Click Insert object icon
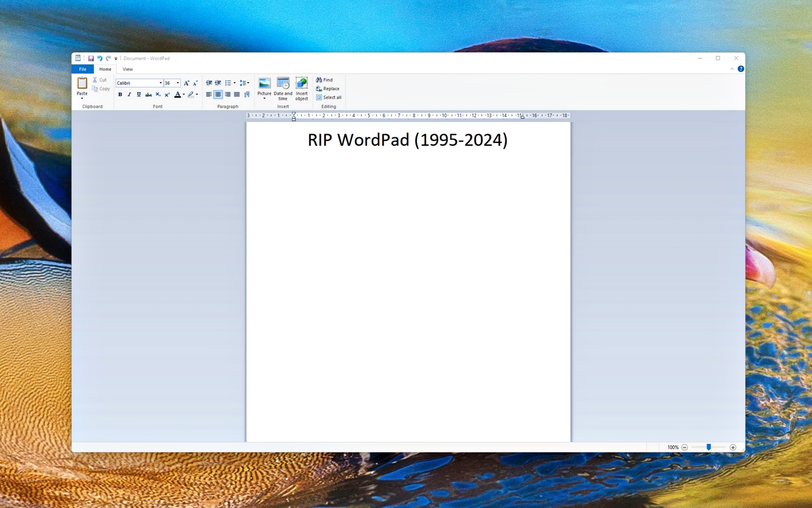The width and height of the screenshot is (812, 508). click(x=302, y=83)
